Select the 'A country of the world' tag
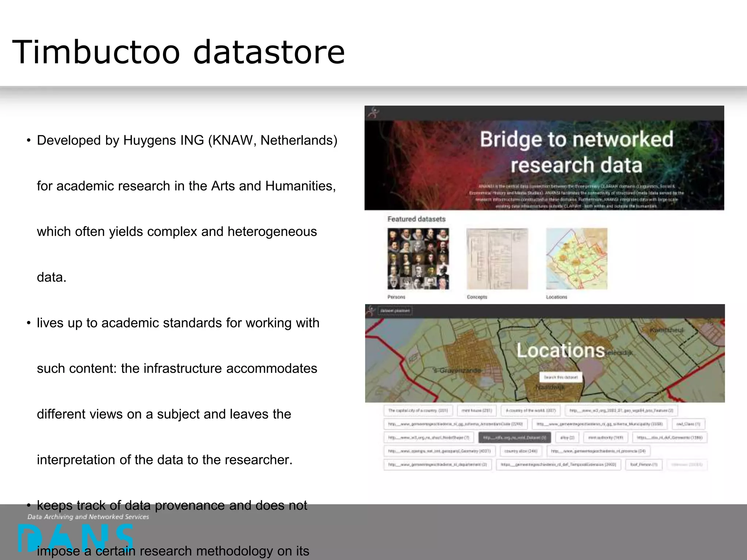Image resolution: width=747 pixels, height=560 pixels. tap(530, 411)
